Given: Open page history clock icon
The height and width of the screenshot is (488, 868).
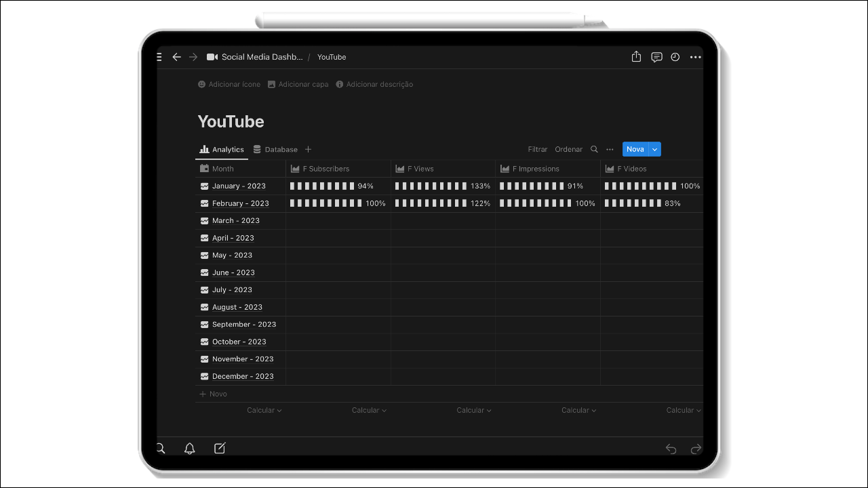Looking at the screenshot, I should click(675, 57).
